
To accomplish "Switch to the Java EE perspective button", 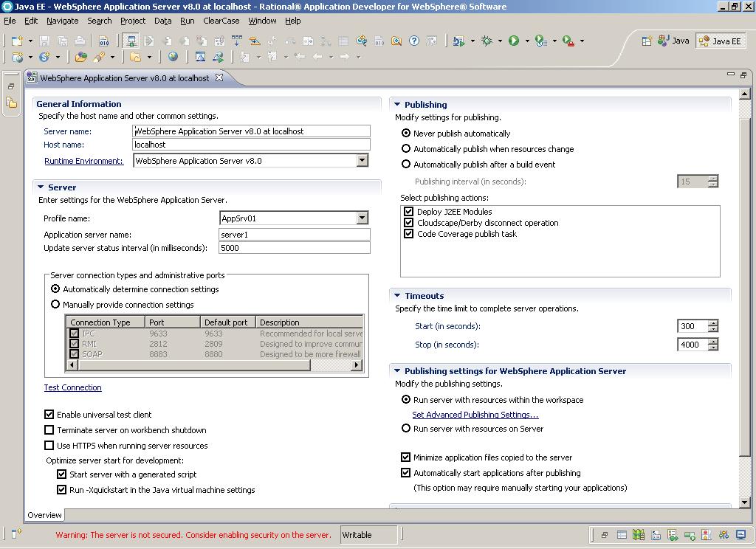I will [x=719, y=41].
